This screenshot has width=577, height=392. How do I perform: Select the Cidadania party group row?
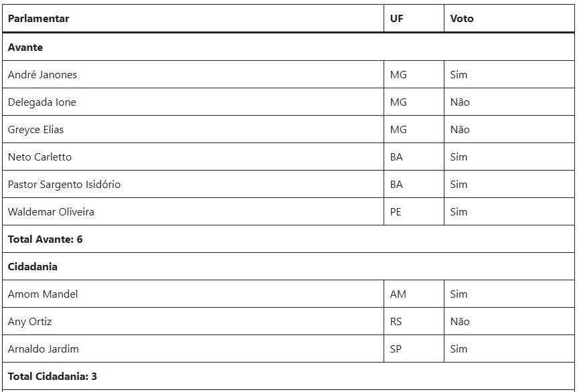[288, 267]
